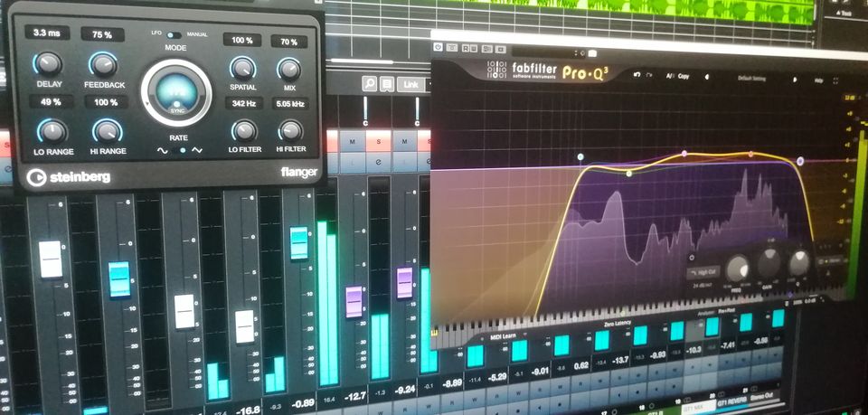Viewport: 868px width, 415px height.
Task: Click mixer icon between magnifier and Link
Action: click(387, 84)
